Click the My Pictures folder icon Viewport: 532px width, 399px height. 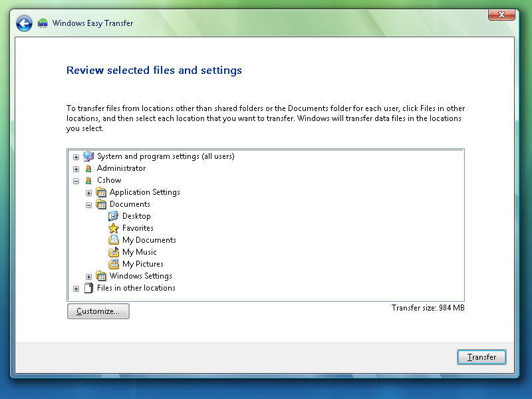[113, 264]
